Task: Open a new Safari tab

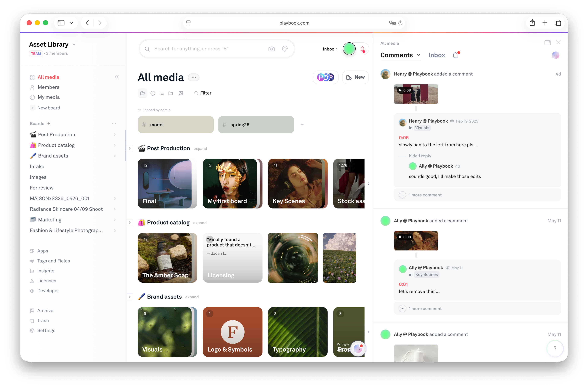Action: (545, 23)
